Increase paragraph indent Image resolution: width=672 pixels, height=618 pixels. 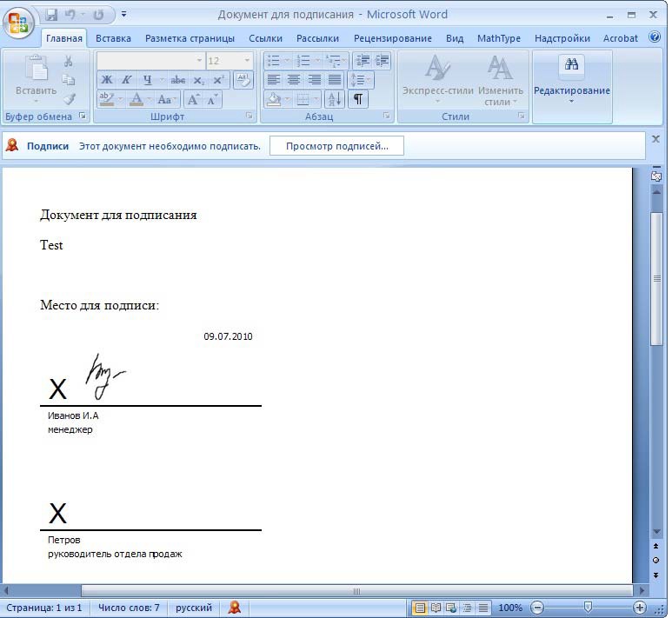point(382,61)
